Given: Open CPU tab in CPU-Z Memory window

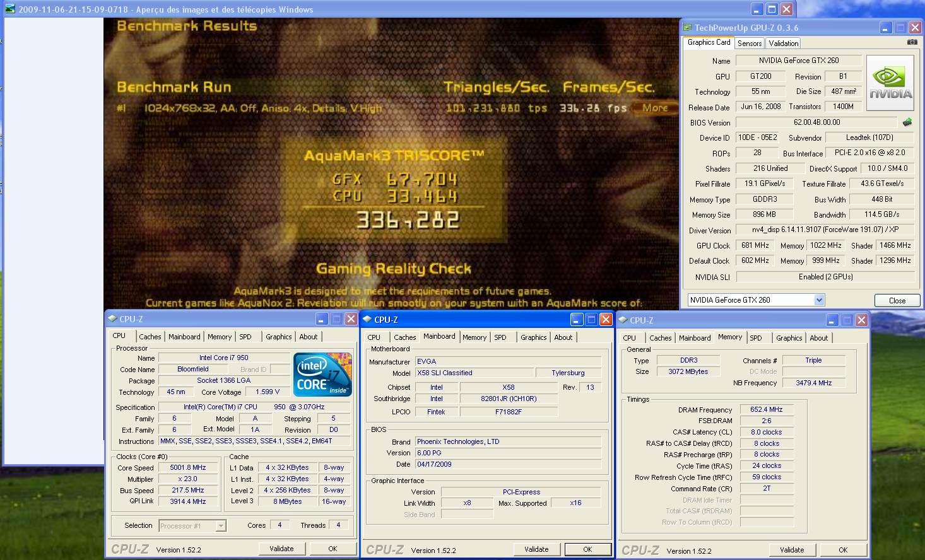Looking at the screenshot, I should point(630,338).
